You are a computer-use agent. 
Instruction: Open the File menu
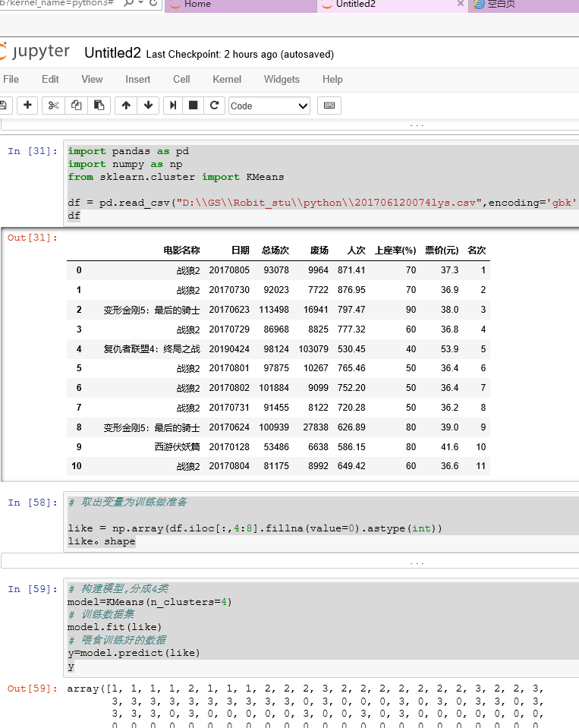pyautogui.click(x=11, y=80)
